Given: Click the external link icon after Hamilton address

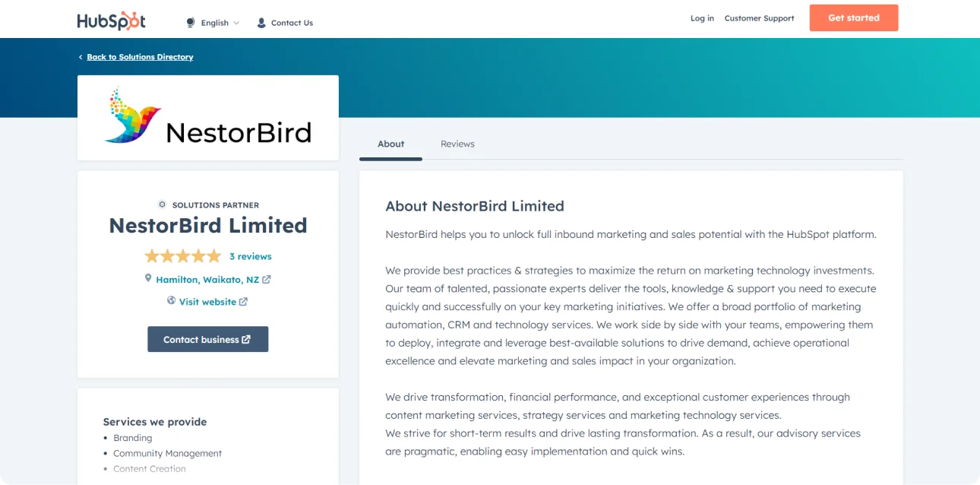Looking at the screenshot, I should (267, 280).
